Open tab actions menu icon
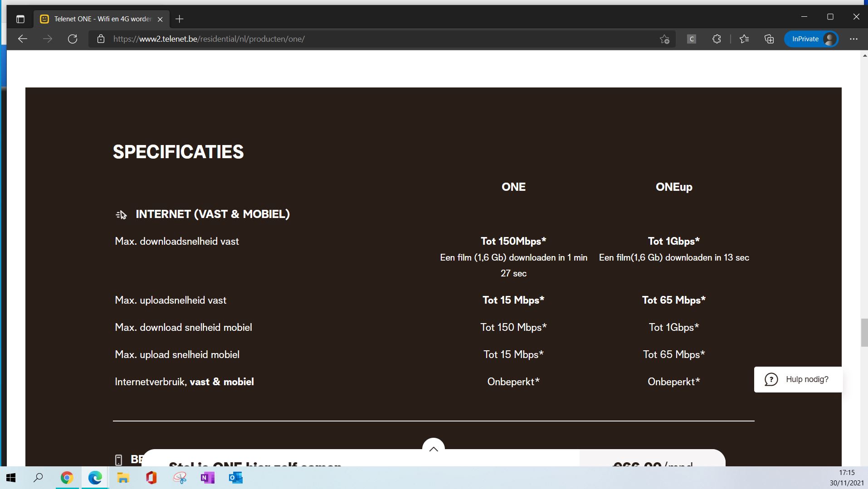Screen dimensions: 868x489 (x=20, y=19)
